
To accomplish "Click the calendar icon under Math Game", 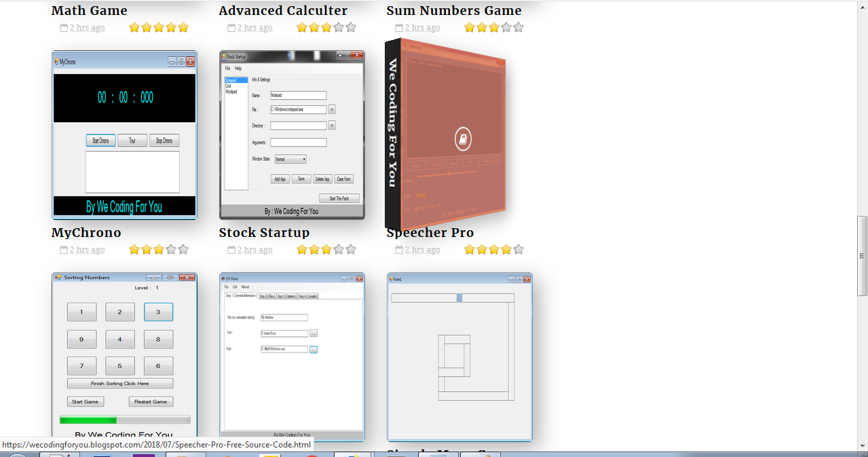I will 64,28.
